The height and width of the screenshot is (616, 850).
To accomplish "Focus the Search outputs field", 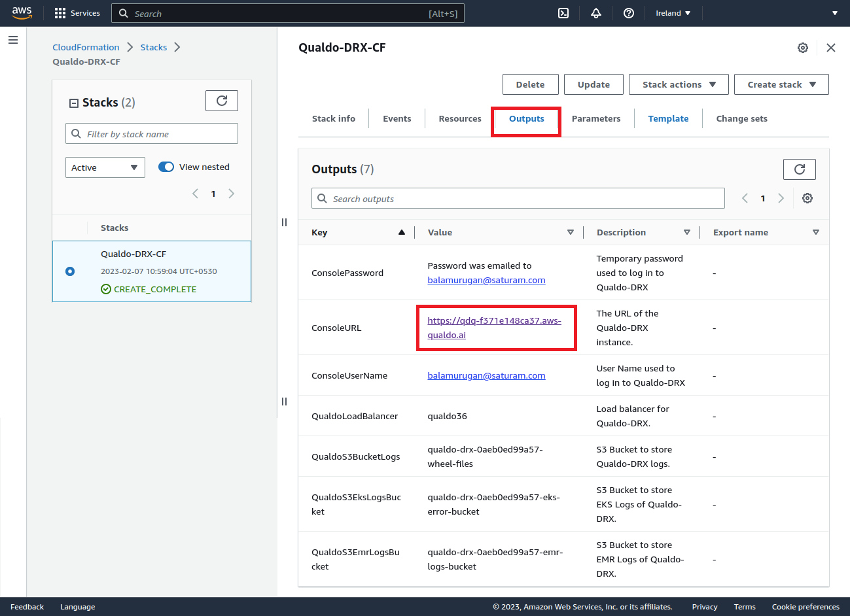I will tap(518, 198).
